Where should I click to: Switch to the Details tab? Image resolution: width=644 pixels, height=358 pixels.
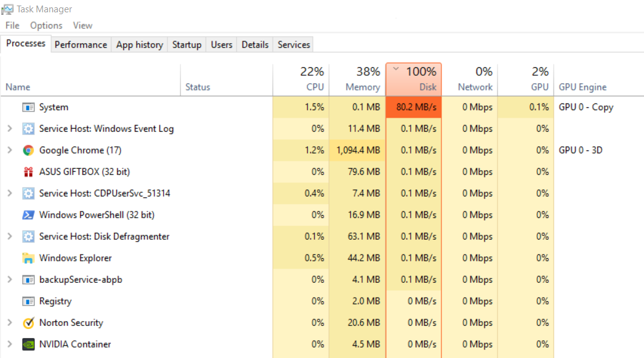[x=255, y=44]
